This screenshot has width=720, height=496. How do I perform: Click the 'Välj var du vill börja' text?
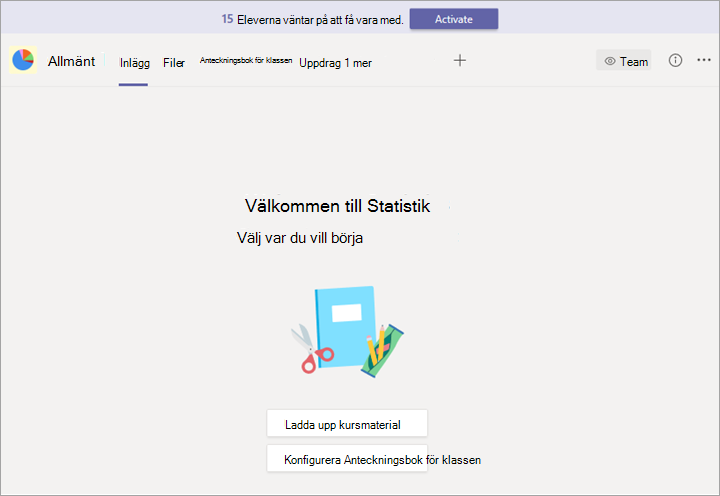pos(300,238)
